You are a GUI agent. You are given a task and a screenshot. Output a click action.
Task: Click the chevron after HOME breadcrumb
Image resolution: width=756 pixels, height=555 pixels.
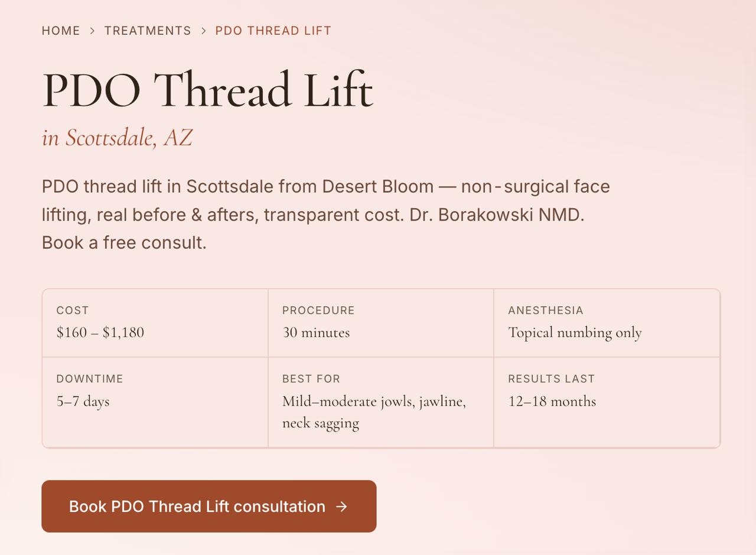(92, 31)
